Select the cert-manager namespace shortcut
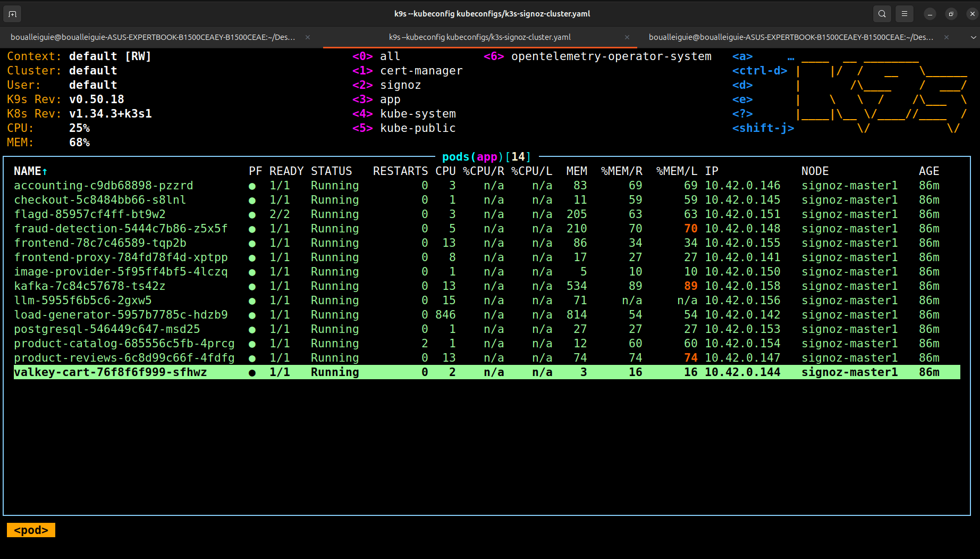Screen dimensions: 980x559 (408, 71)
